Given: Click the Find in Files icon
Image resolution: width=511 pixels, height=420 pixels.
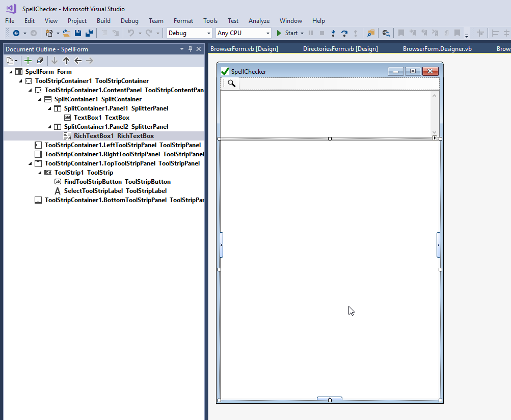Looking at the screenshot, I should (371, 33).
